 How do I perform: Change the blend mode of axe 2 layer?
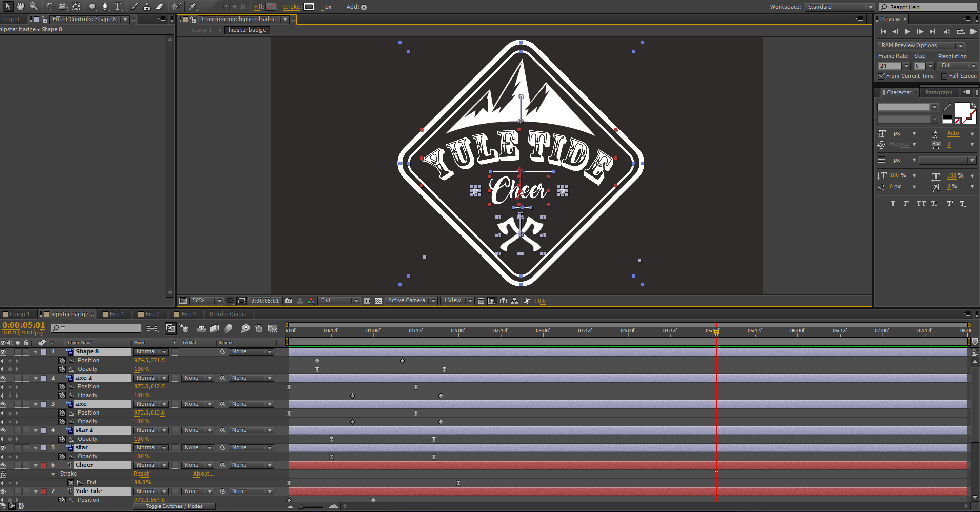pyautogui.click(x=150, y=378)
